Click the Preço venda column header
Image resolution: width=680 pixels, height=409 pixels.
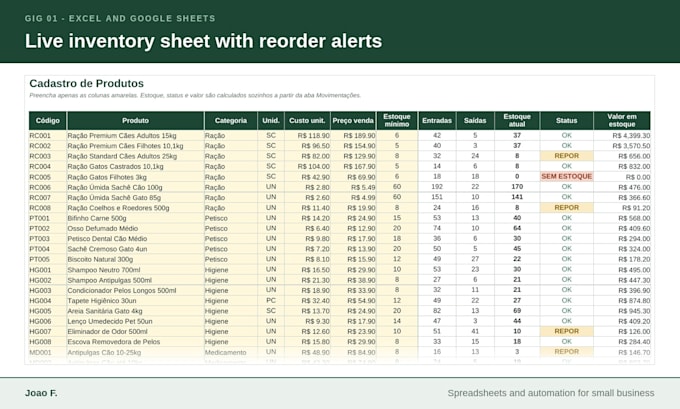(353, 121)
